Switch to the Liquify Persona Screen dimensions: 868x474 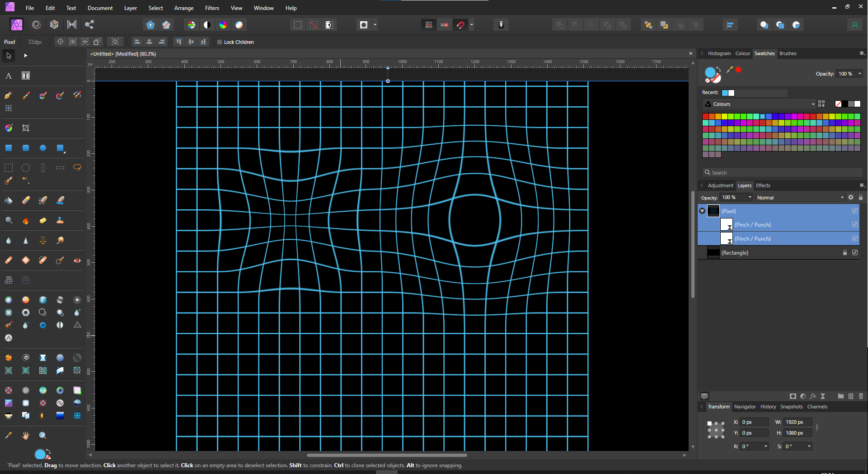37,25
